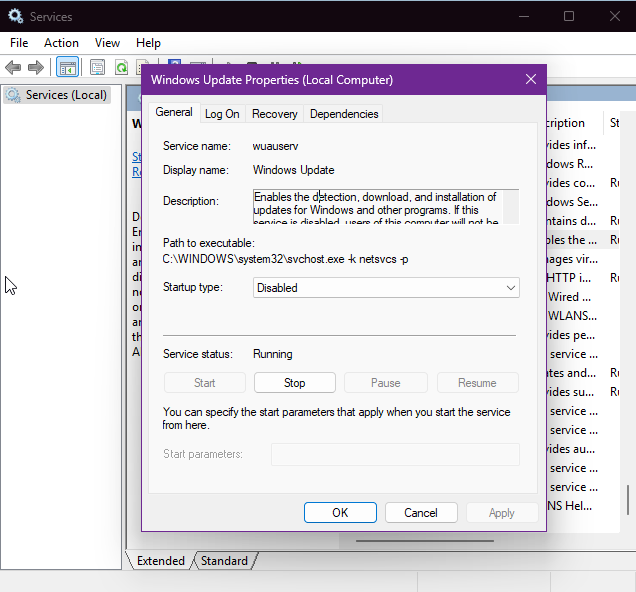Click the Forward arrow in the toolbar
Screen dimensions: 636x592
coord(36,67)
